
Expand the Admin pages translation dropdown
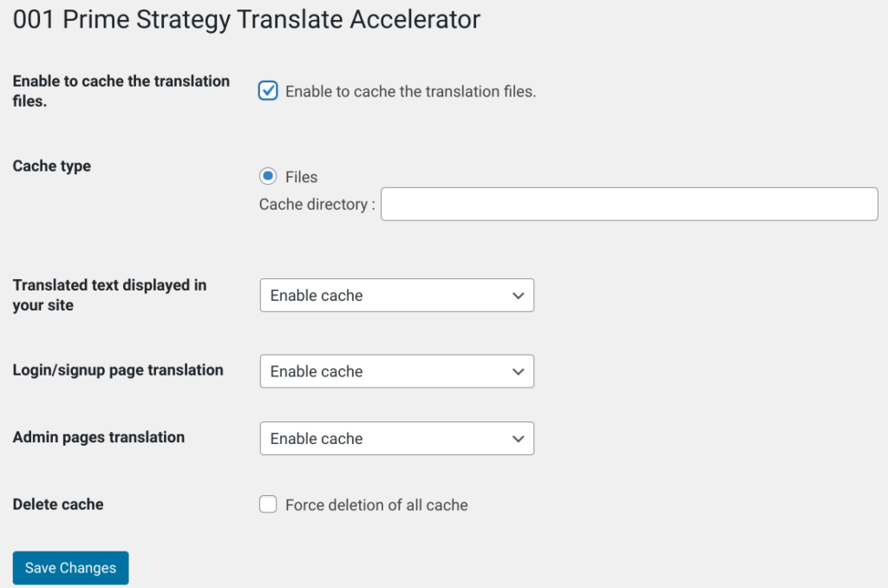click(x=397, y=439)
